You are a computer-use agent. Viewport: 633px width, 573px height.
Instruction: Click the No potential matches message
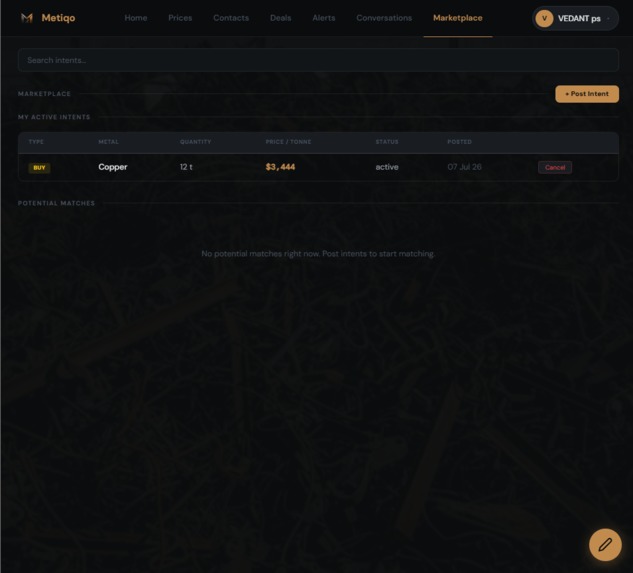coord(318,254)
